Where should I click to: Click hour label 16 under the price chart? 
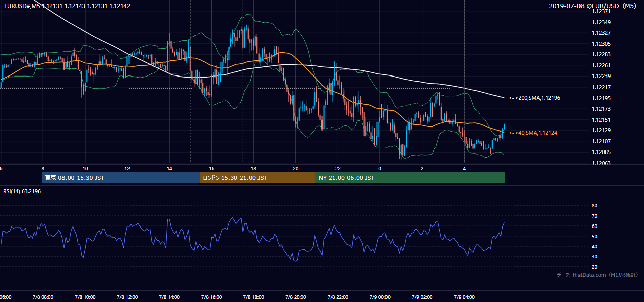pos(212,168)
